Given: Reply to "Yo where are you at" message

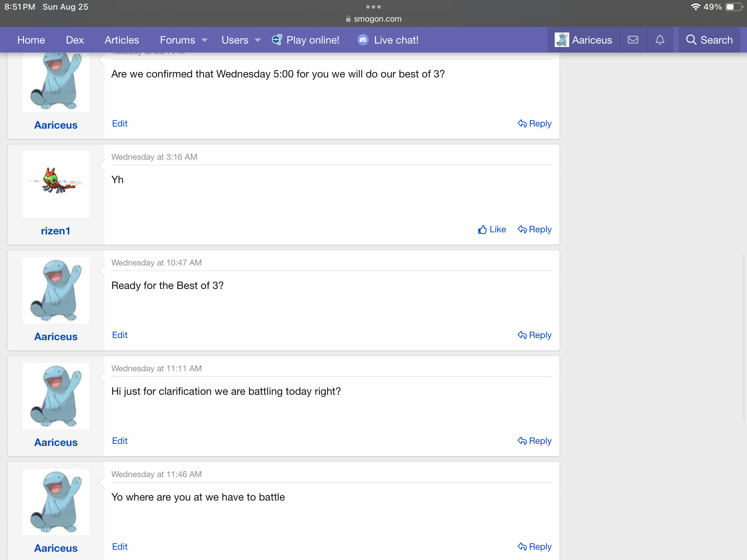Looking at the screenshot, I should pyautogui.click(x=534, y=547).
